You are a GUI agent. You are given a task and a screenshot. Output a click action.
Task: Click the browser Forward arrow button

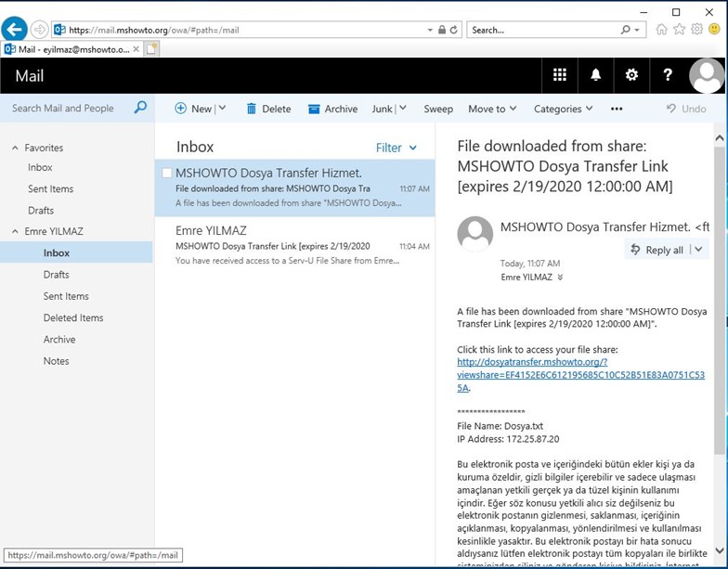(39, 30)
